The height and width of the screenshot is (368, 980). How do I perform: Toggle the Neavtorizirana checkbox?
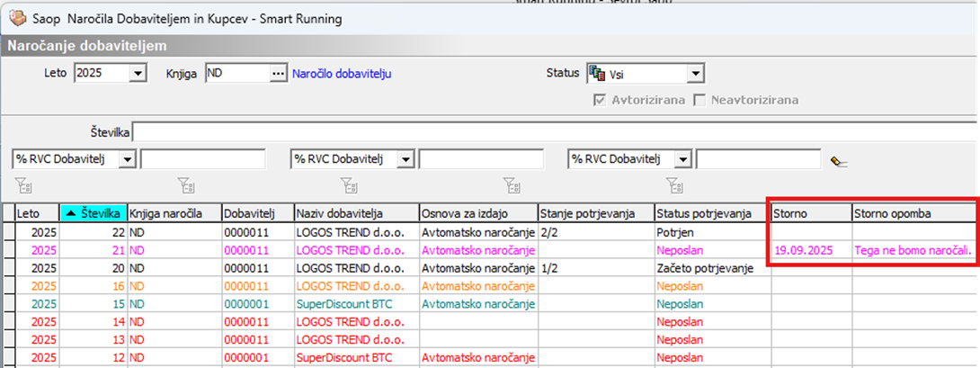tap(700, 101)
